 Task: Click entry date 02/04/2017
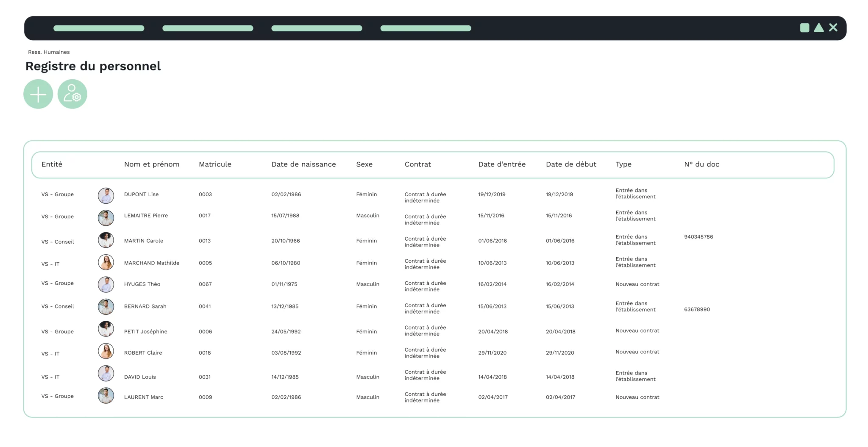pyautogui.click(x=492, y=397)
